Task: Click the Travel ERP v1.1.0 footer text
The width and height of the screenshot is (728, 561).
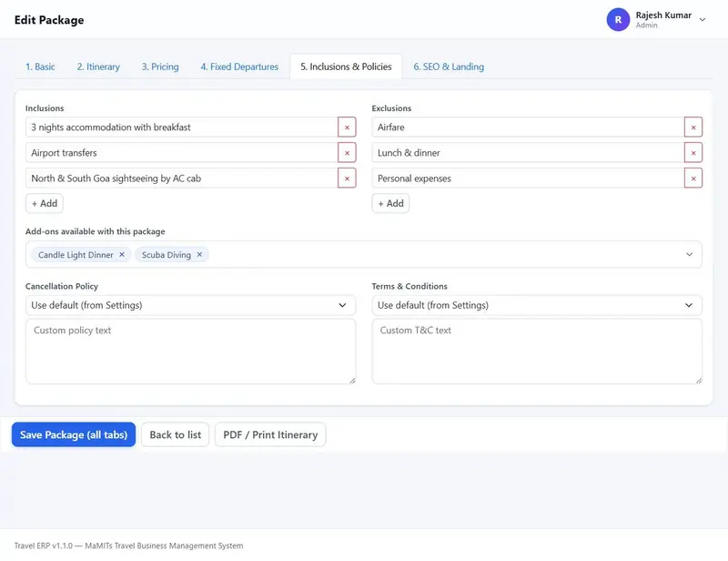Action: click(128, 546)
